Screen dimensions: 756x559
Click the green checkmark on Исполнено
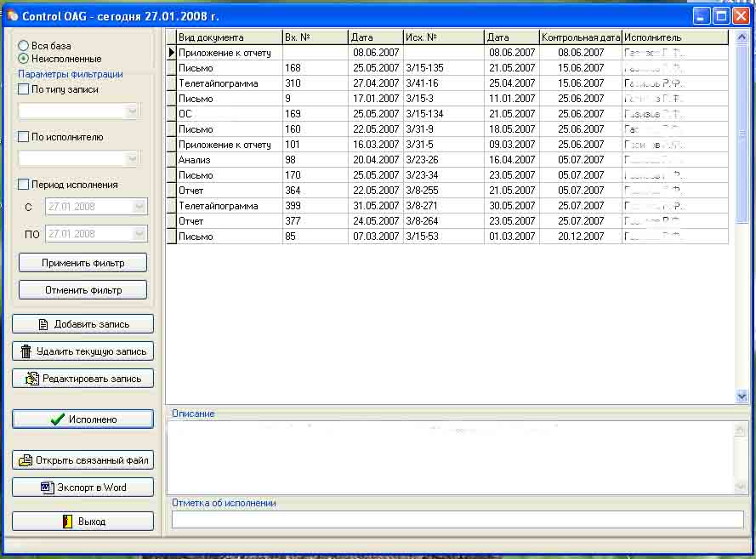(x=57, y=419)
